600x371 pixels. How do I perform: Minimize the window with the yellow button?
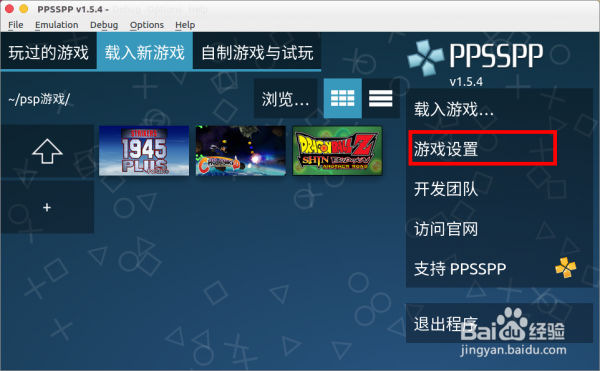[x=24, y=8]
